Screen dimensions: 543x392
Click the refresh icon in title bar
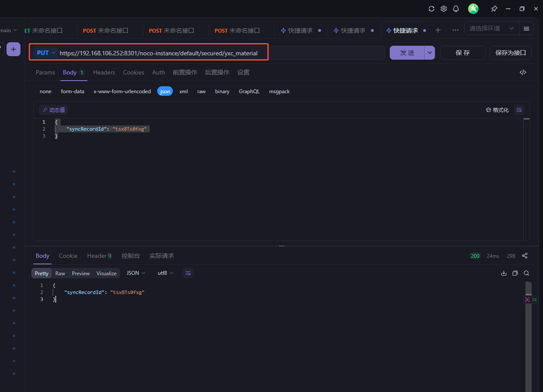432,9
